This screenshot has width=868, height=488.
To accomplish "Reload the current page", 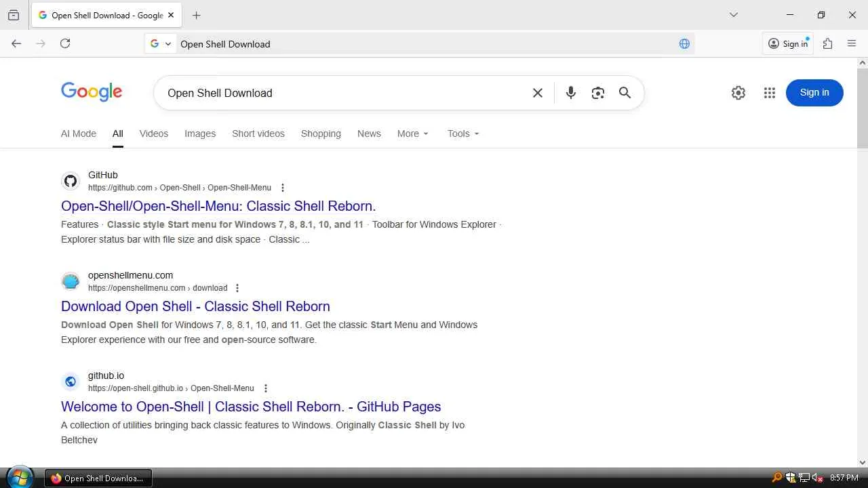I will coord(65,43).
